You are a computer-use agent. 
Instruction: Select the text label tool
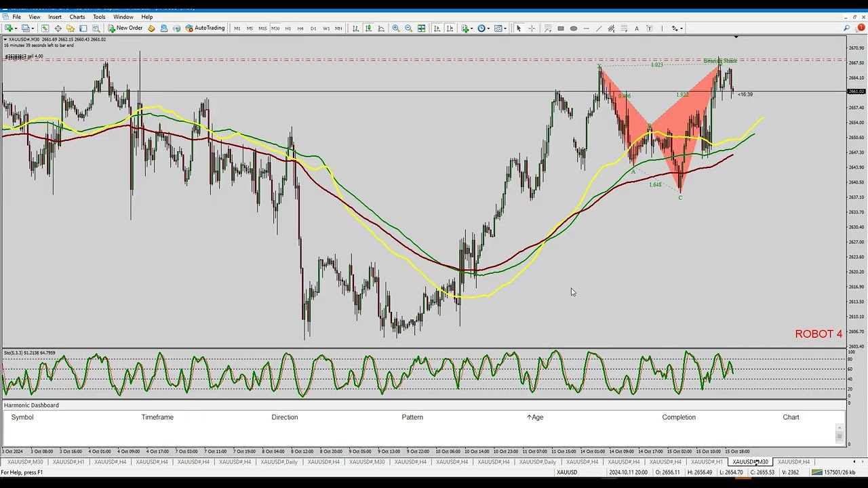point(649,28)
